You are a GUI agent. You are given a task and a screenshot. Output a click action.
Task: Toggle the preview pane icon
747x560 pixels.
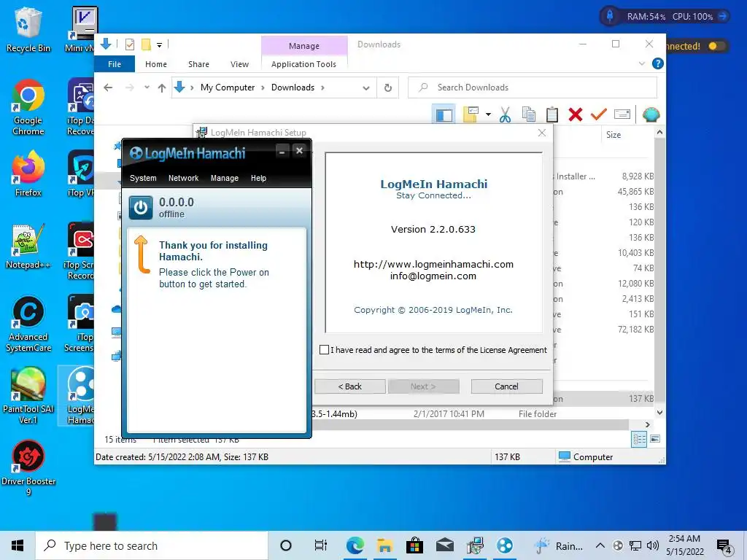444,114
